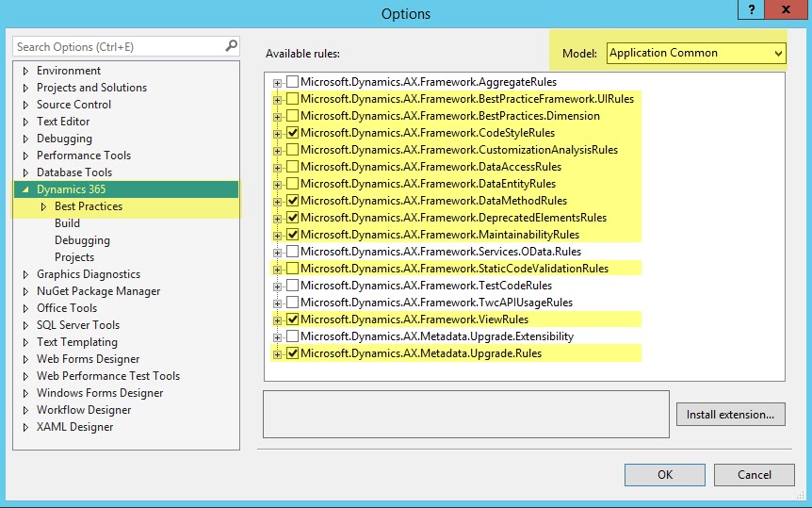Expand Projects and Solutions node arrow
The image size is (812, 508).
(x=25, y=89)
